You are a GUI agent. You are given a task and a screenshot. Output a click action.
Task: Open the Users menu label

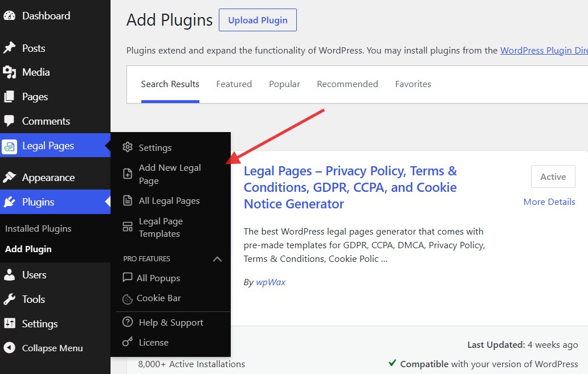(34, 275)
